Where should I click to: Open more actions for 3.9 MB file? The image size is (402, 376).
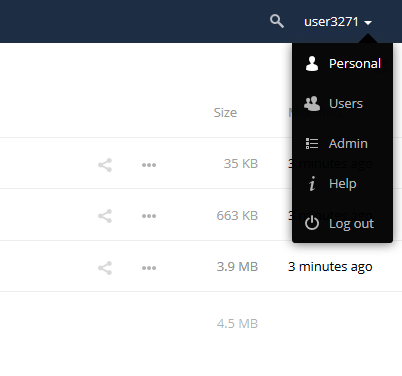point(149,268)
